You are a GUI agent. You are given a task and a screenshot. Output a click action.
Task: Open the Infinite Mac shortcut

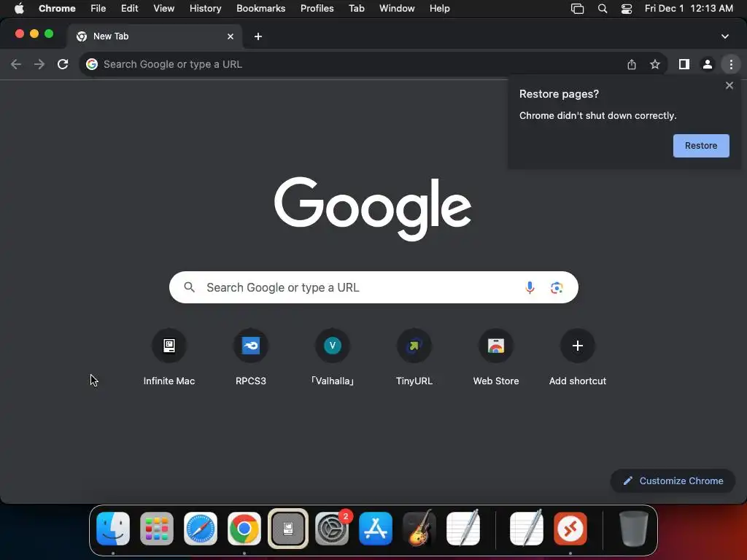169,357
